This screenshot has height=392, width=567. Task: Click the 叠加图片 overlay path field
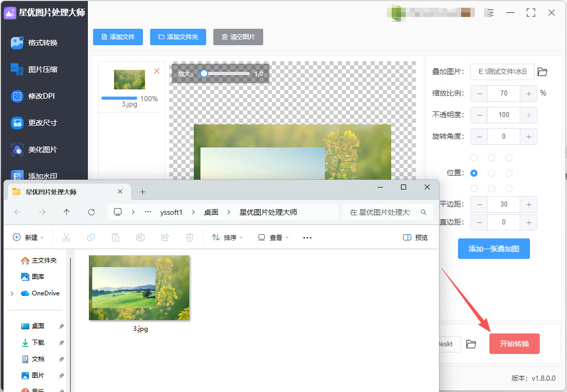(502, 72)
